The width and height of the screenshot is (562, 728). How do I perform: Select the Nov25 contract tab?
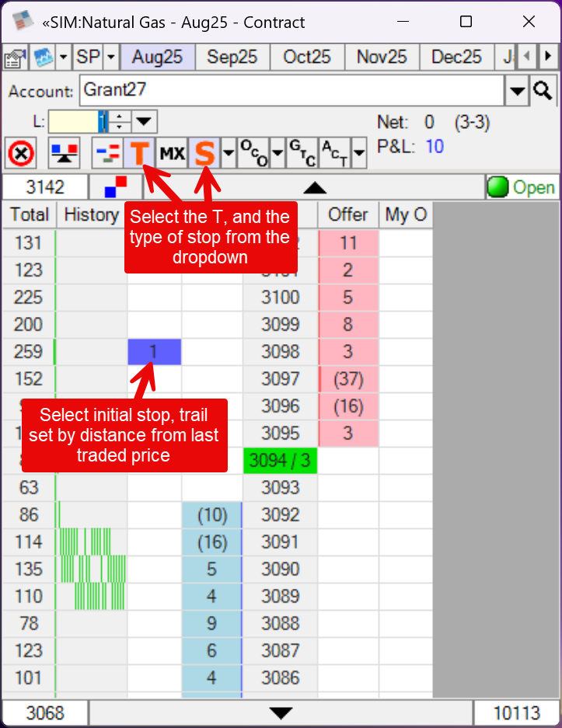382,57
